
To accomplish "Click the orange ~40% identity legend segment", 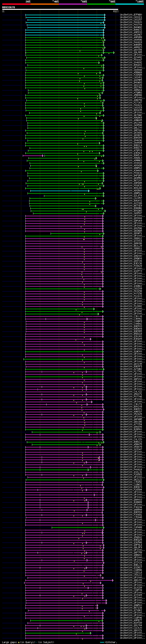I will pyautogui.click(x=45, y=4).
